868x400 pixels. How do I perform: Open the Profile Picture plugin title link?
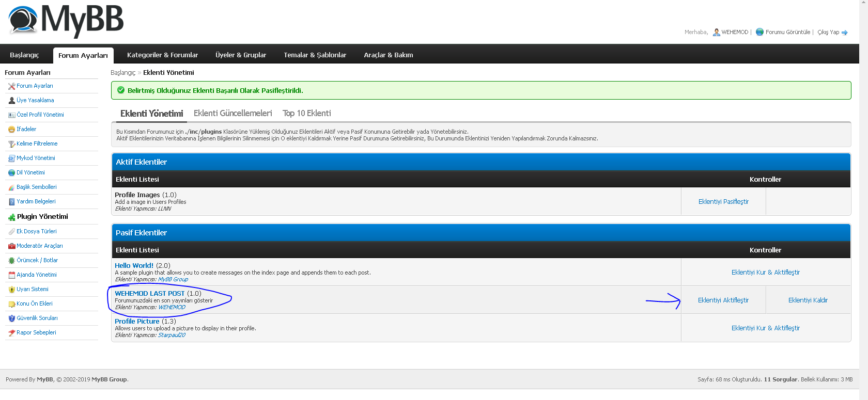(x=137, y=322)
